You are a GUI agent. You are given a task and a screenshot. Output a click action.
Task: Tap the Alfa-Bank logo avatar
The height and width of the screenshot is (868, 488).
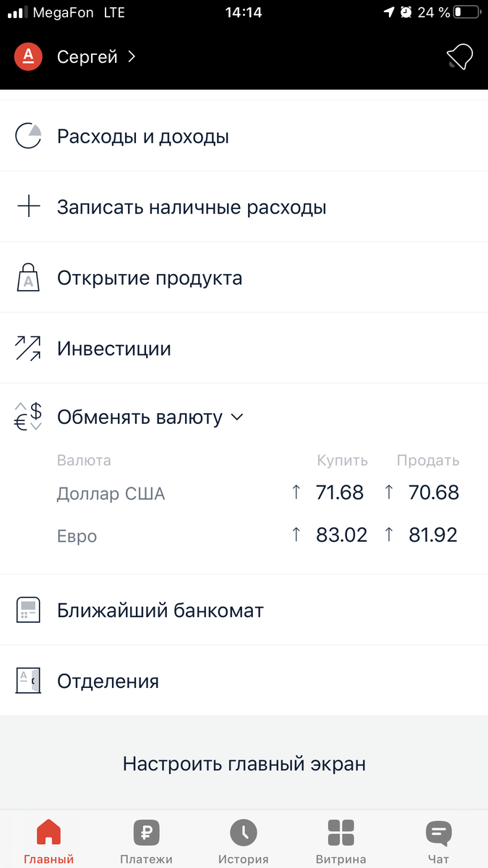coord(28,56)
